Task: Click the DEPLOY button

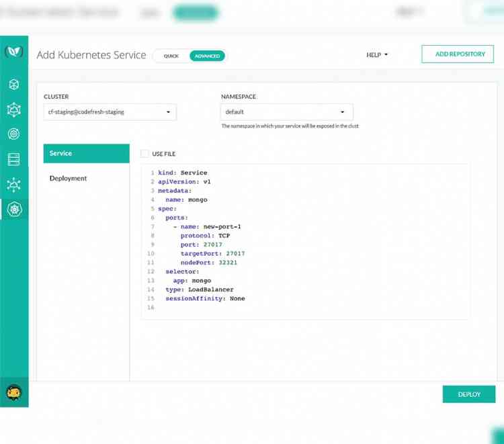Action: tap(469, 394)
